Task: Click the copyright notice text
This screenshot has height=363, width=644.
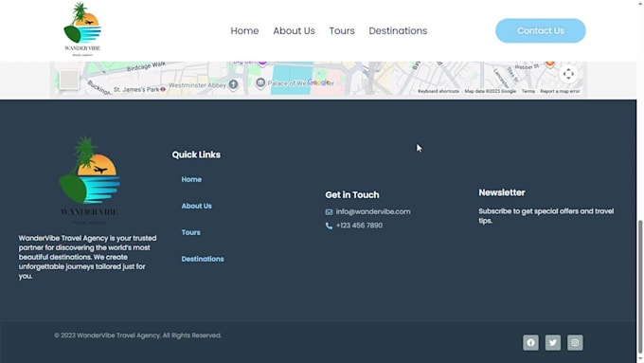Action: coord(137,336)
